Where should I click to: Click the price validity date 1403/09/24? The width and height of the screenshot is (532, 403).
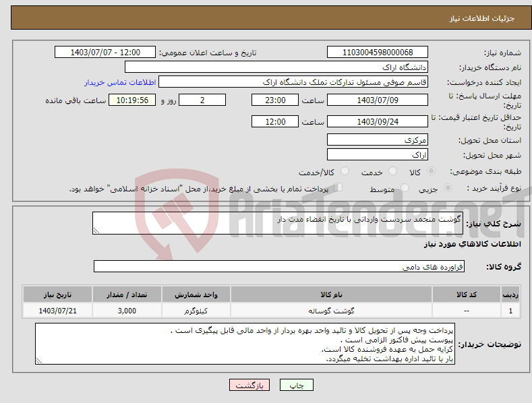pyautogui.click(x=378, y=121)
